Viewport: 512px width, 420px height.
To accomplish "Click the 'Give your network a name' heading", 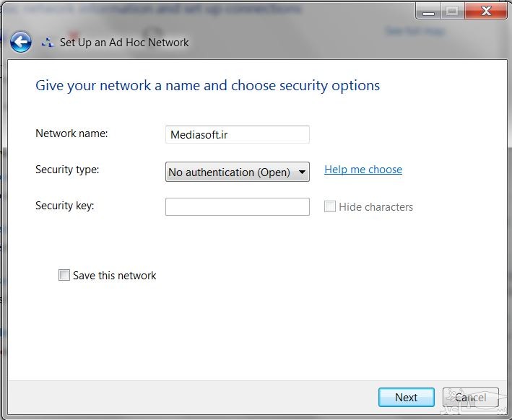I will (207, 85).
